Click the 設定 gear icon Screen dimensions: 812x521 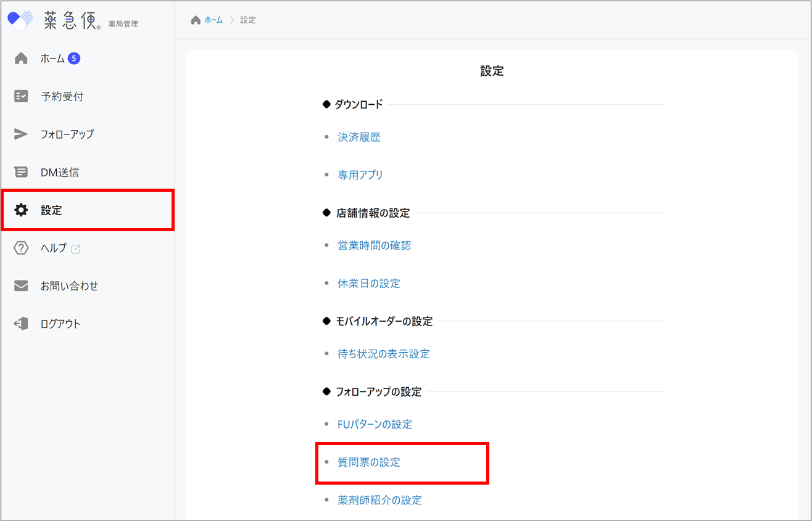21,210
